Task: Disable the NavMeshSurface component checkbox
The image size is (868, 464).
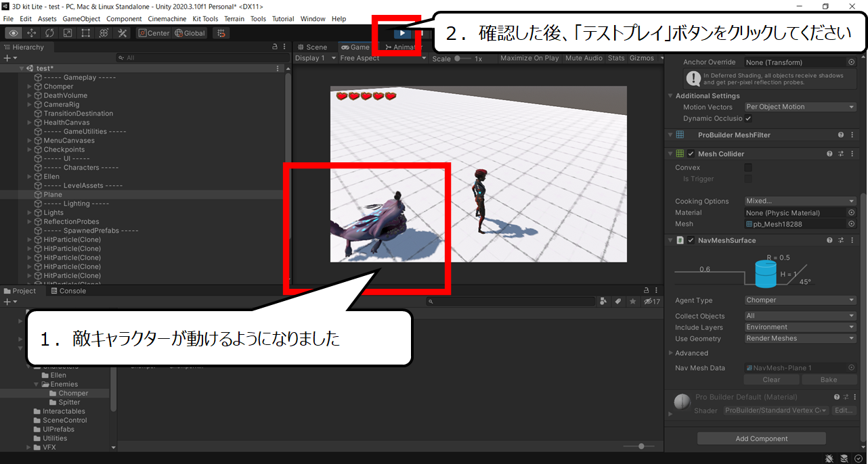Action: pos(691,240)
